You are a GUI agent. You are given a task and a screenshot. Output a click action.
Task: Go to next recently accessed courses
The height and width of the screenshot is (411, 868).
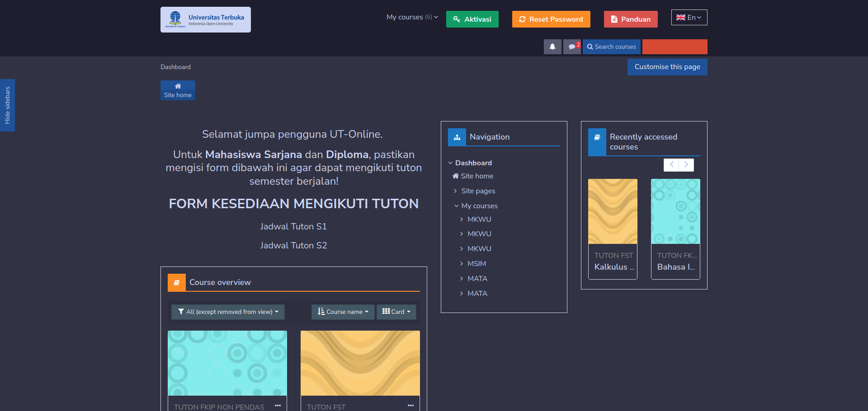tap(686, 165)
